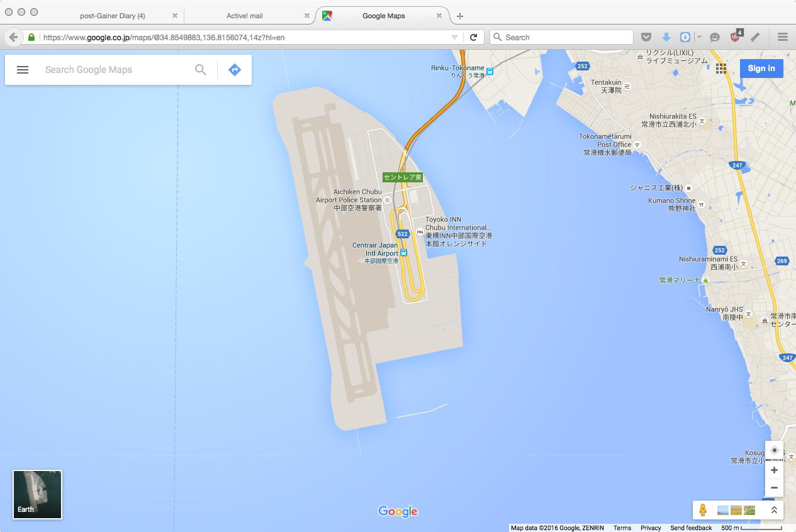Open the Google Maps hamburger menu

(23, 70)
